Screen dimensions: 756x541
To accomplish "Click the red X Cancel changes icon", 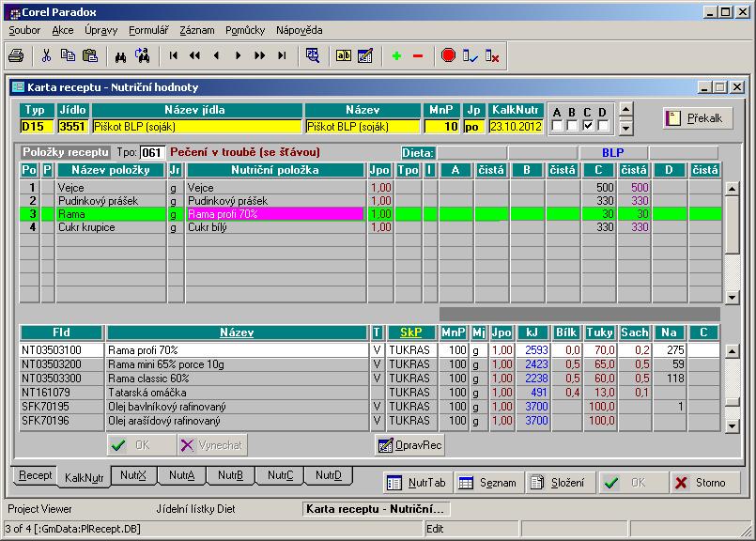I will pyautogui.click(x=492, y=56).
